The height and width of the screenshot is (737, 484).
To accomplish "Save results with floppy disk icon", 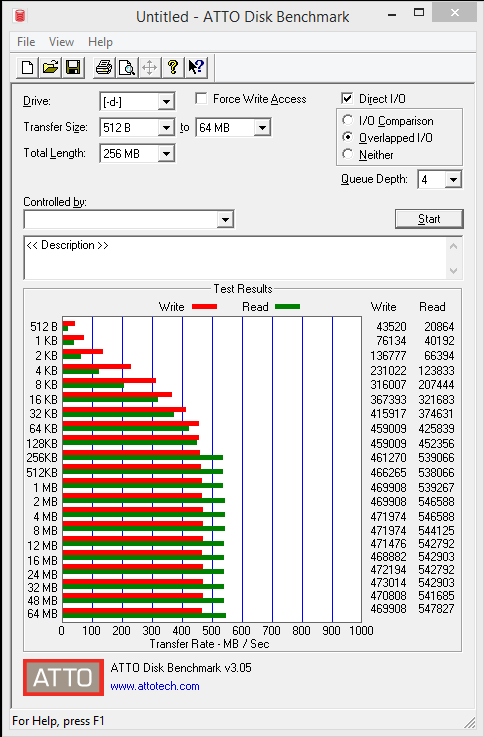I will click(x=73, y=68).
